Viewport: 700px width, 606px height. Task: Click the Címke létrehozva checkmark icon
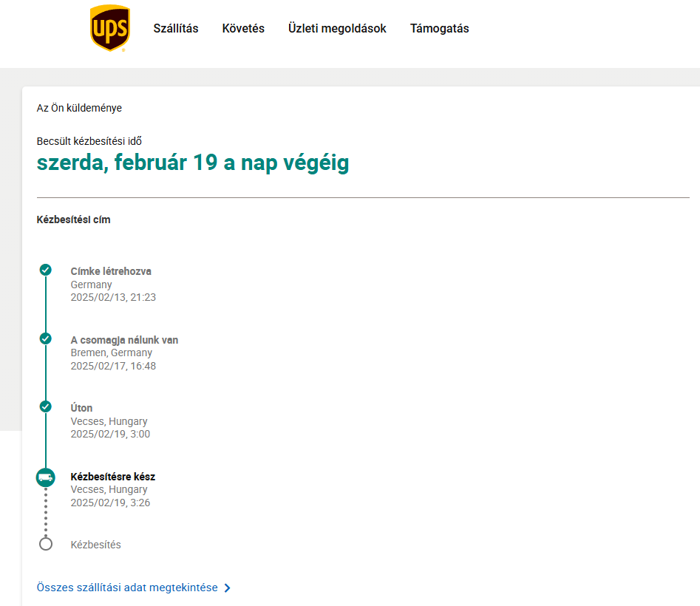tap(46, 270)
